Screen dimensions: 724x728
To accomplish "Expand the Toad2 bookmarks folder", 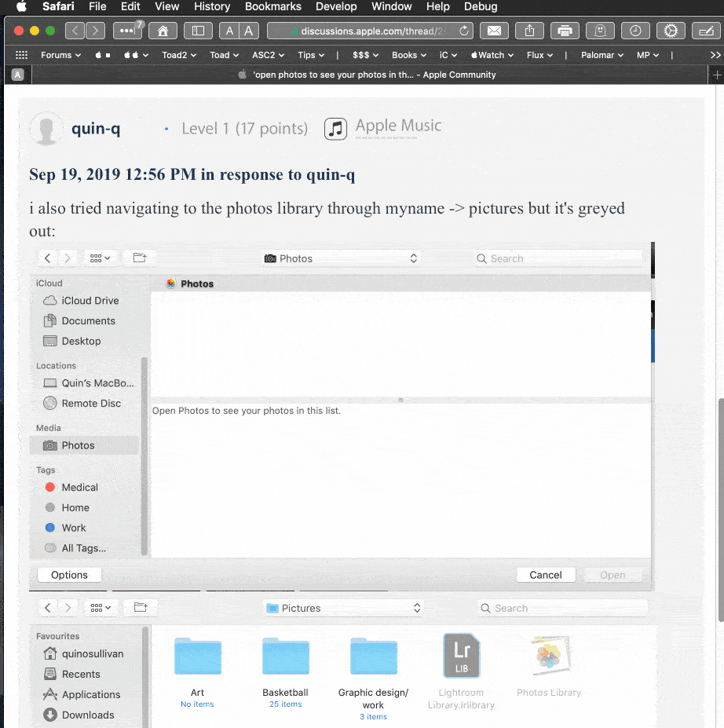I will pos(179,55).
